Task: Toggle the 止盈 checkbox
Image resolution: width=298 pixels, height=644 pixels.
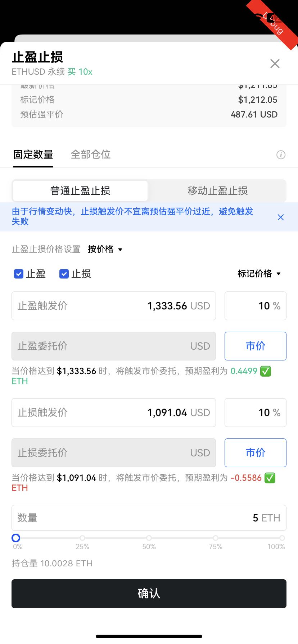Action: click(19, 274)
